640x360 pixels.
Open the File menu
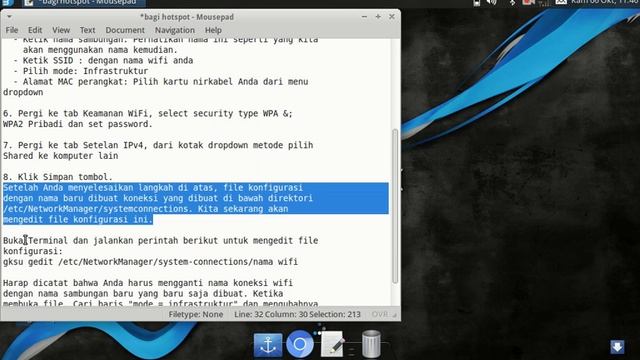pyautogui.click(x=11, y=30)
